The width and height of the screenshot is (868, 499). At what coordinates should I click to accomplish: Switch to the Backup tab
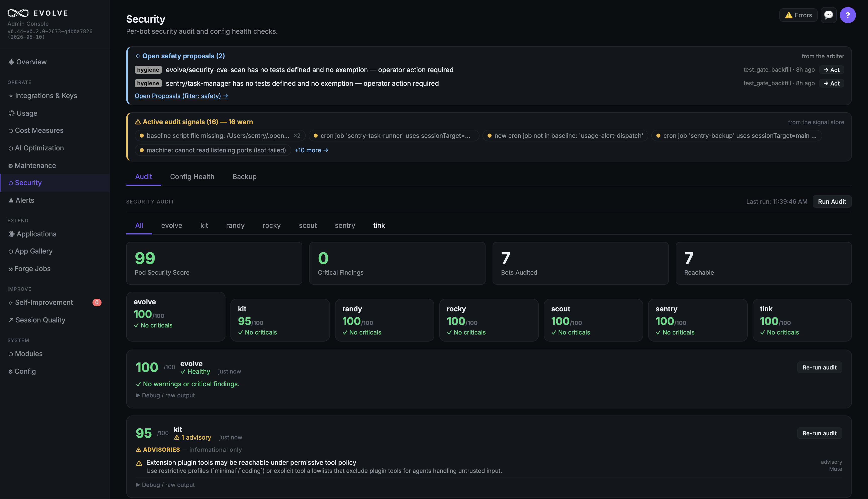click(x=245, y=177)
